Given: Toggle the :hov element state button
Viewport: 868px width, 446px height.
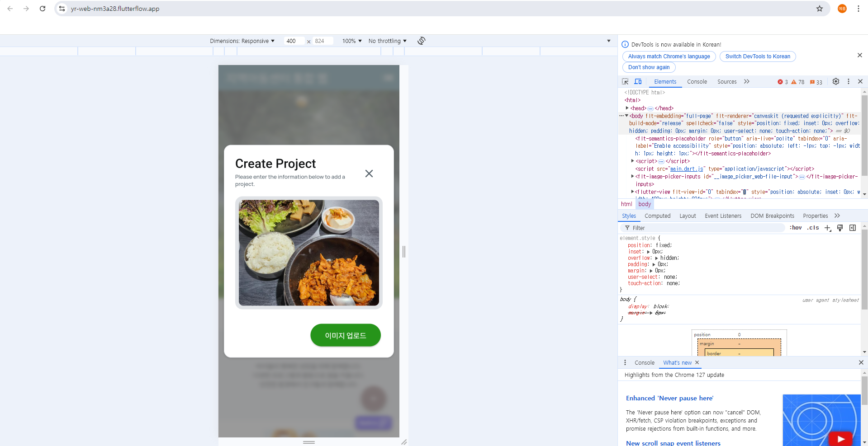Looking at the screenshot, I should pos(795,228).
